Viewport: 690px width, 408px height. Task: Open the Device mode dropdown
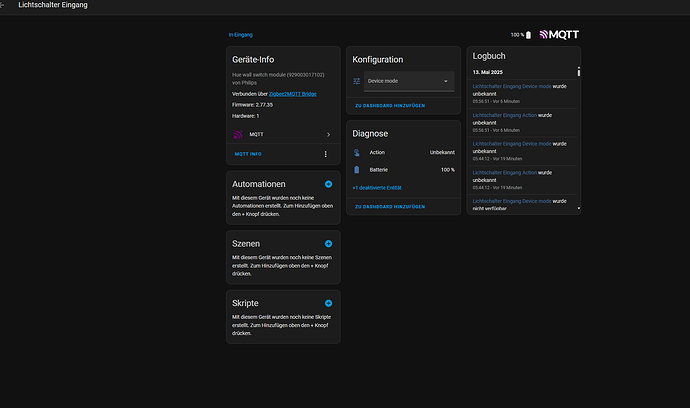409,81
